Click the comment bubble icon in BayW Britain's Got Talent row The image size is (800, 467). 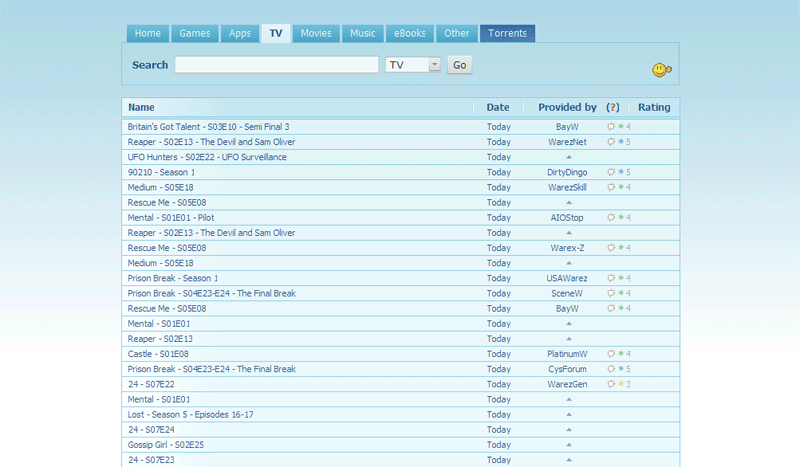click(611, 127)
